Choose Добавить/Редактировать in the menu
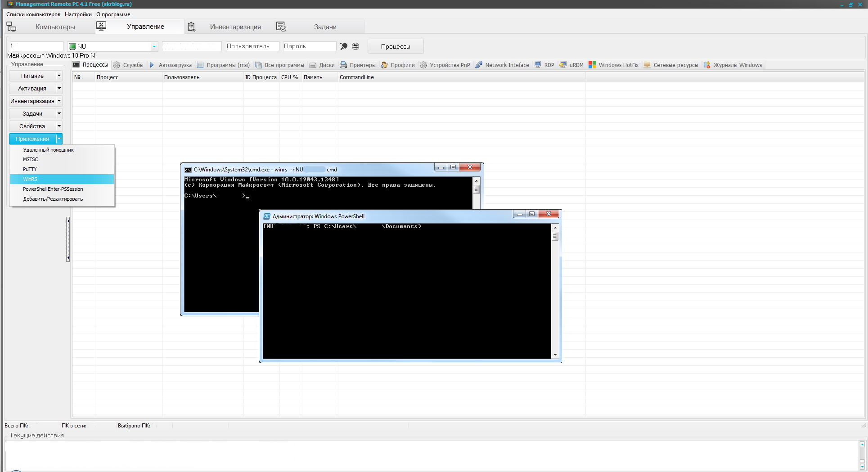The height and width of the screenshot is (472, 868). (x=62, y=199)
